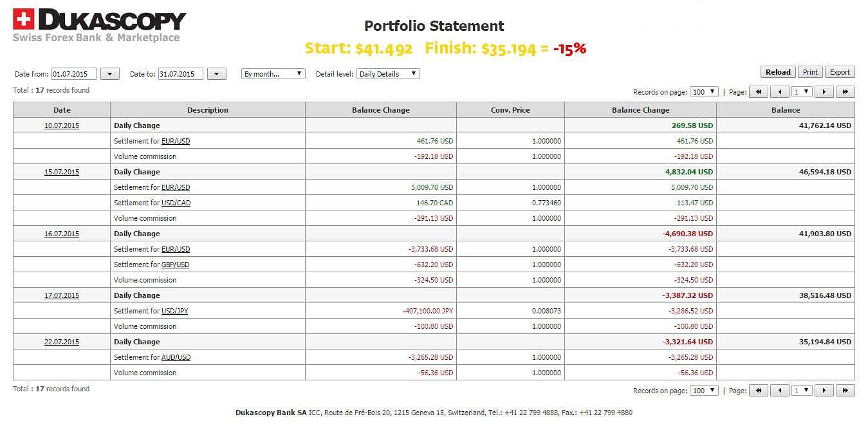Click the Portfolio Statement heading

pyautogui.click(x=434, y=26)
